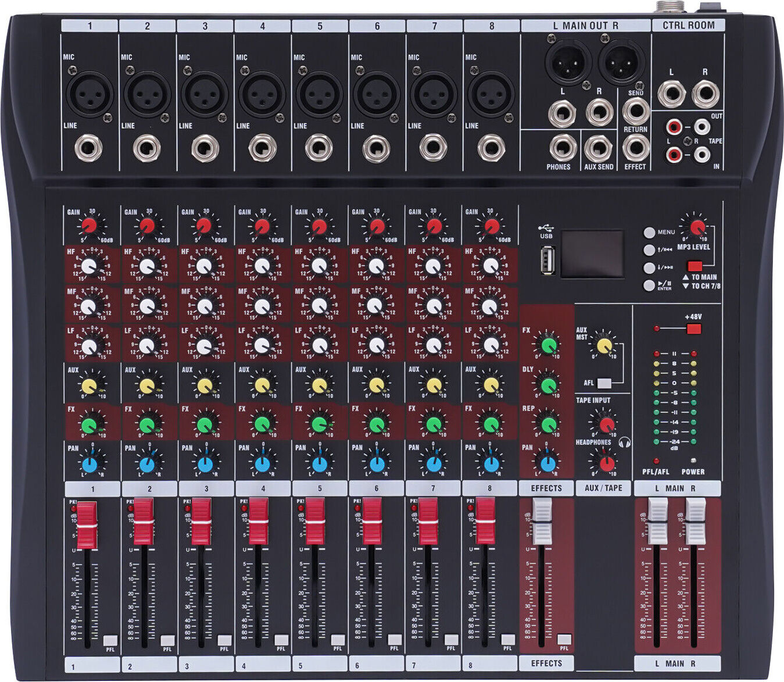Image resolution: width=784 pixels, height=682 pixels.
Task: Adjust the channel 1 GAIN knob
Action: [90, 226]
